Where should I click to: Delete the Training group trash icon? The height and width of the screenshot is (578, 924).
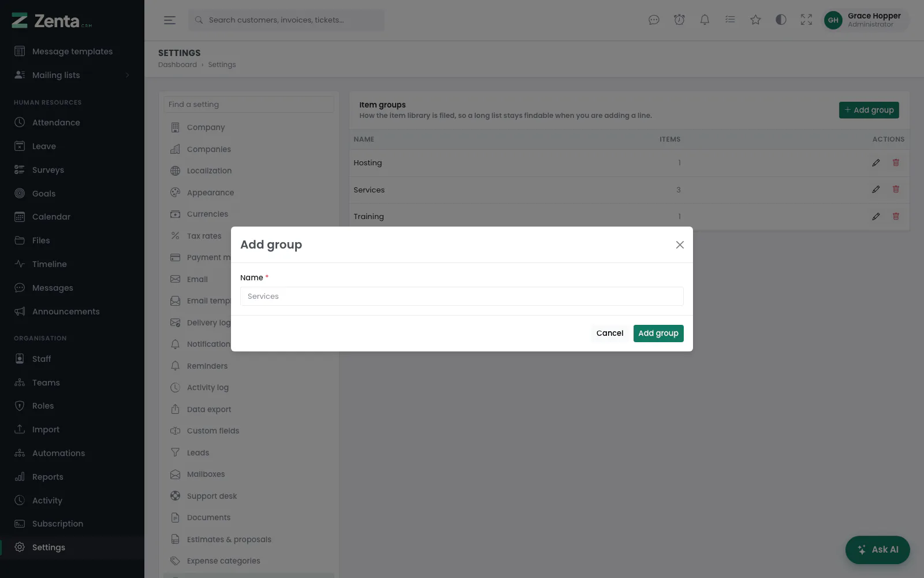coord(896,217)
